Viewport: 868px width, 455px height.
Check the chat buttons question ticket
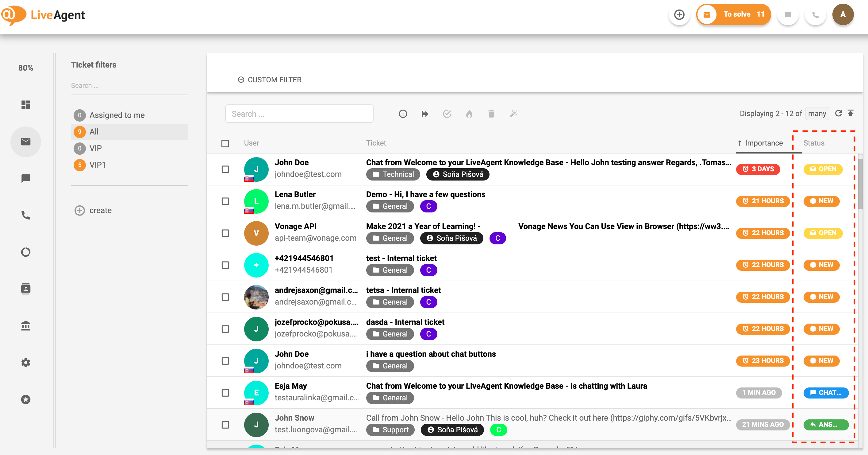225,361
